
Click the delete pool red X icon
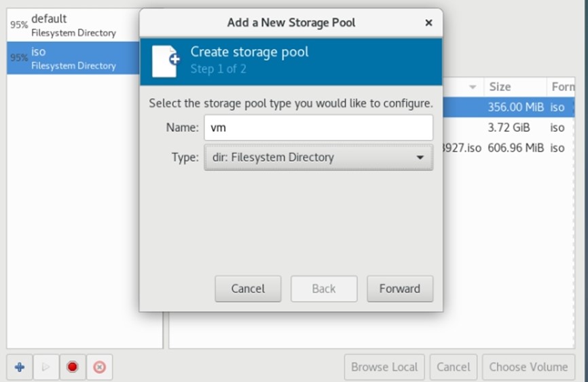[99, 367]
